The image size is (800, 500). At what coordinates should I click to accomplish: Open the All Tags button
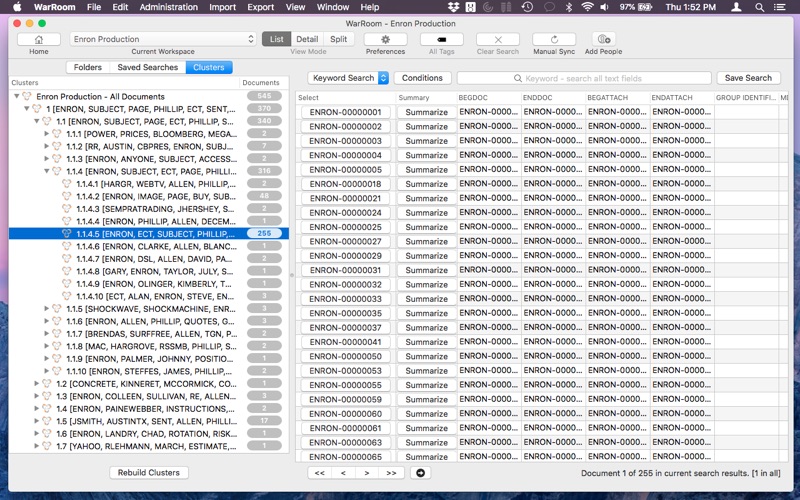click(x=441, y=39)
